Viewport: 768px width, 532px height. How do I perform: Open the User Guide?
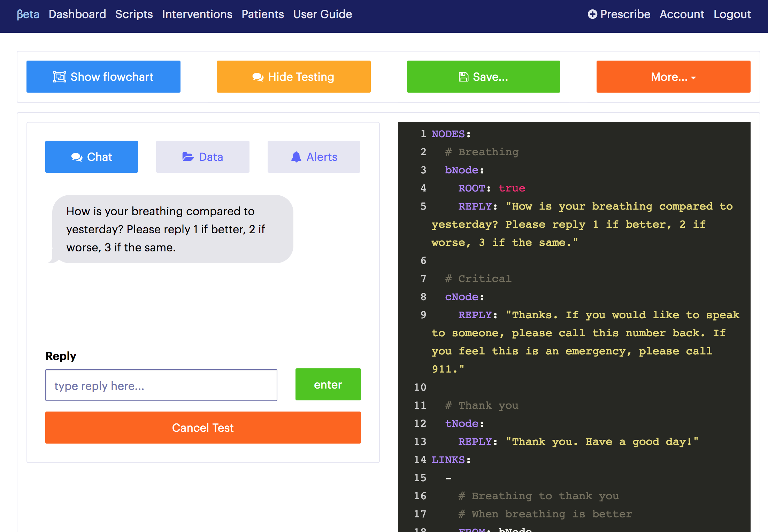tap(322, 14)
